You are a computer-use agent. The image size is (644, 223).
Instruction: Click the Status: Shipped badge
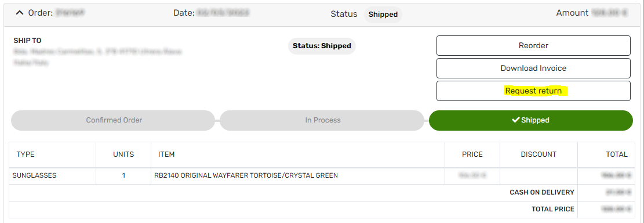(322, 46)
